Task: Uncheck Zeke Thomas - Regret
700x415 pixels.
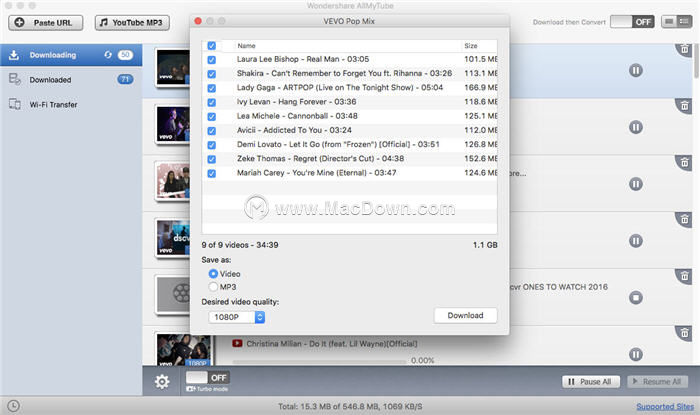Action: (212, 159)
